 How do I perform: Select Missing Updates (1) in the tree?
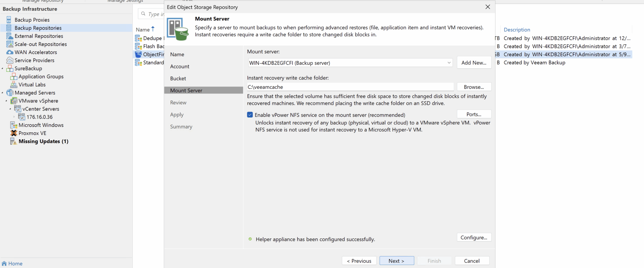coord(43,141)
